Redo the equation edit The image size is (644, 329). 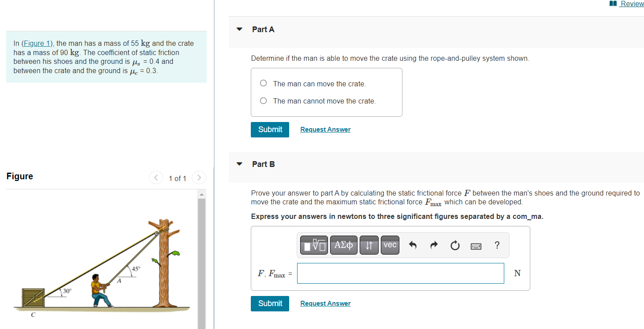434,245
